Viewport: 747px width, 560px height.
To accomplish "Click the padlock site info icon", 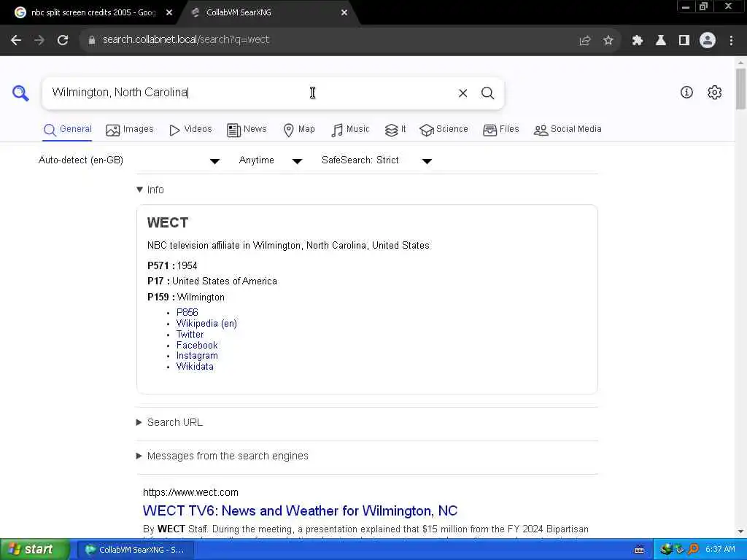I will pyautogui.click(x=91, y=40).
